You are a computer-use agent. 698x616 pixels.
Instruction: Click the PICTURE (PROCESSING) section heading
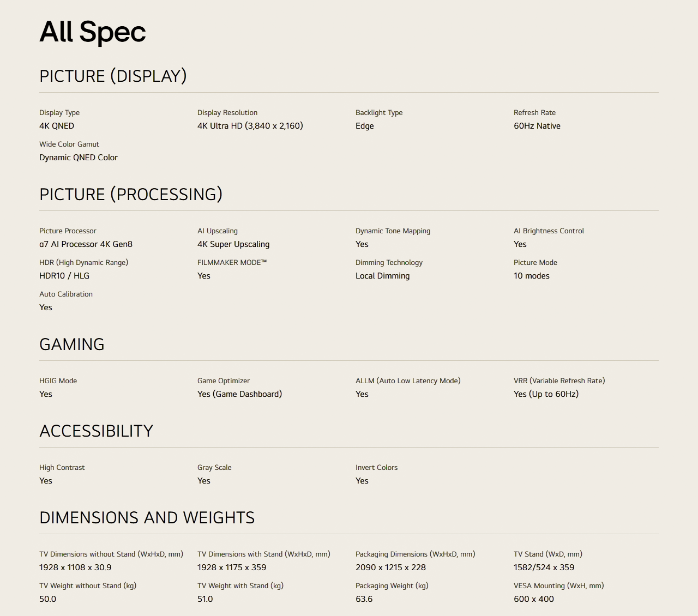(x=131, y=194)
